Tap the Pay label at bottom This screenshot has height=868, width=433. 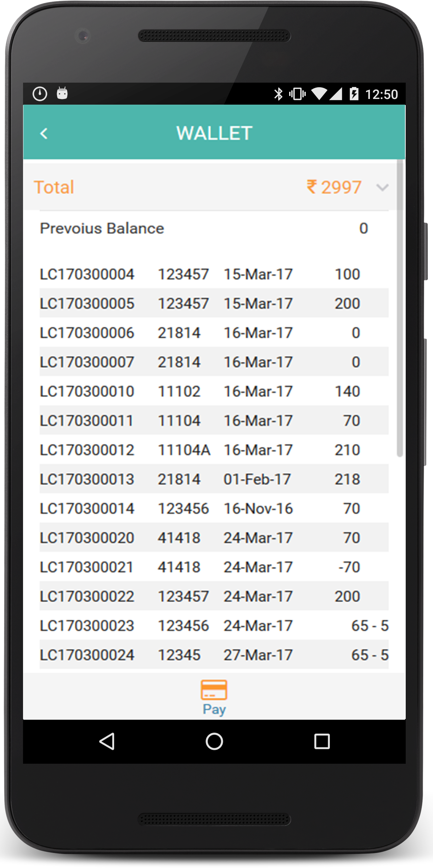click(214, 709)
